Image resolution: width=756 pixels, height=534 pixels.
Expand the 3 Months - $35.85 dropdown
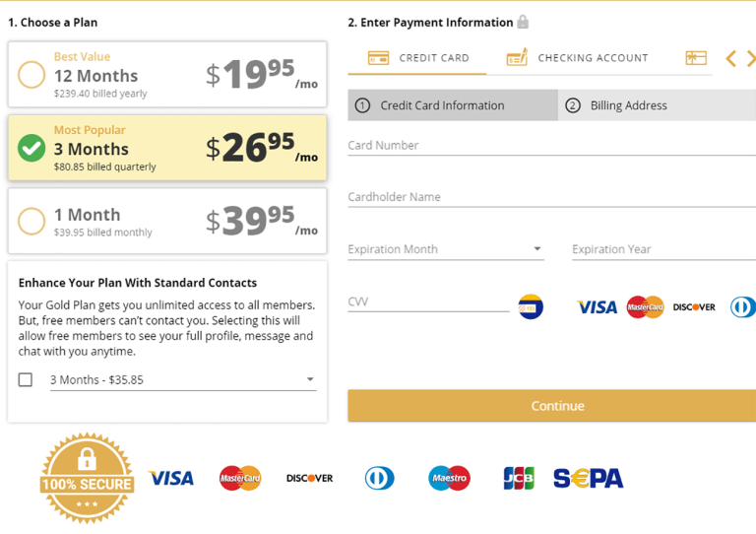183,379
